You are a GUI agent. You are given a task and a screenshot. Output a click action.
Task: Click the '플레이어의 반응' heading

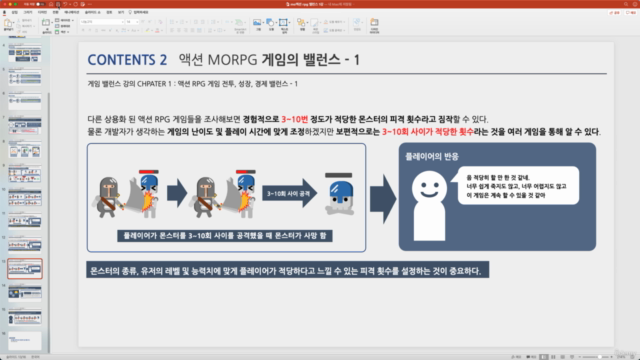tap(432, 156)
